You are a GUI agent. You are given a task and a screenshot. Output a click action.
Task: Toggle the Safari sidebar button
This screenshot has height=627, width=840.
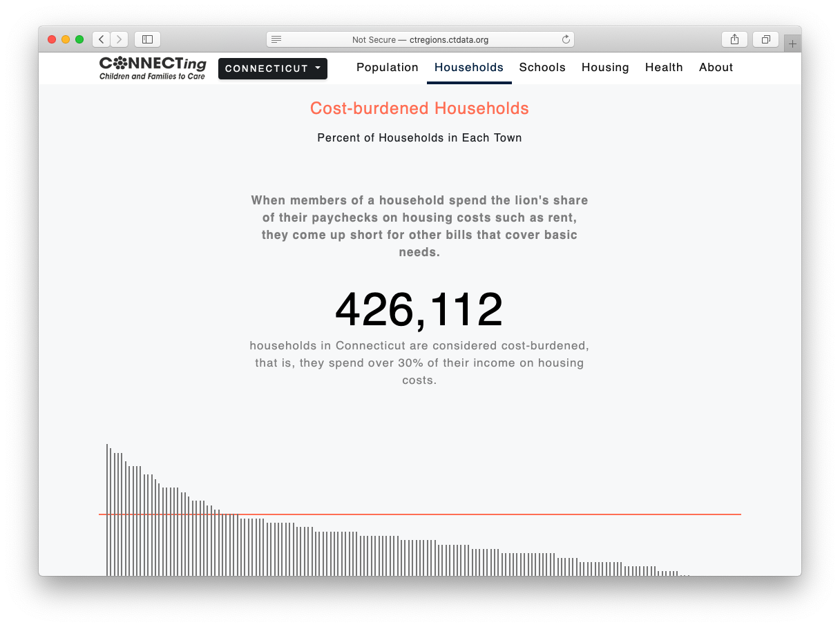pyautogui.click(x=147, y=39)
